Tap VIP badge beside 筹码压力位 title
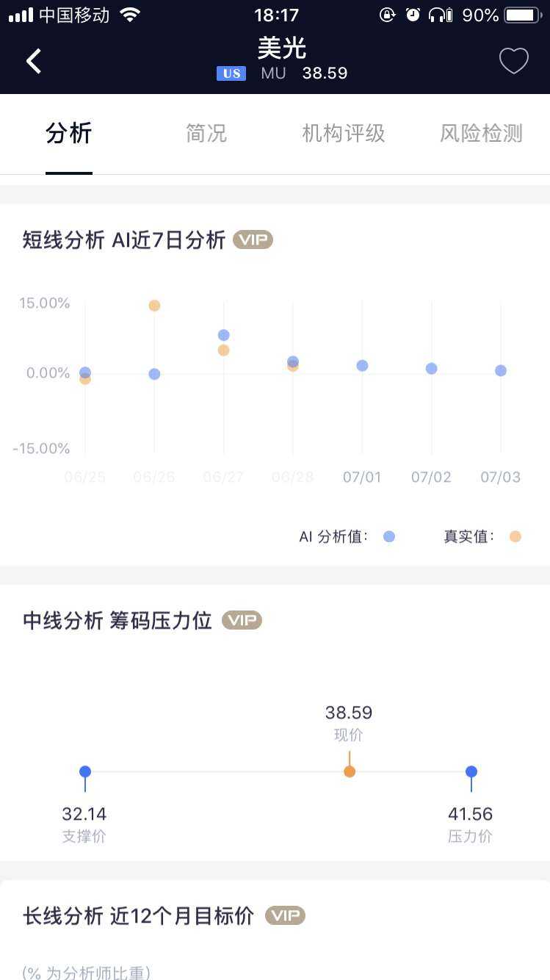Screen dimensions: 550x980 coord(242,620)
